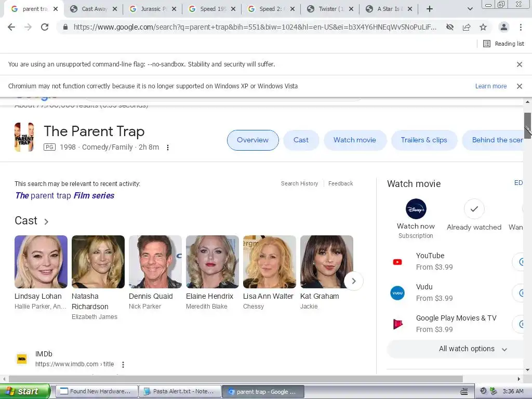Select the Watch movie chip

click(x=355, y=140)
